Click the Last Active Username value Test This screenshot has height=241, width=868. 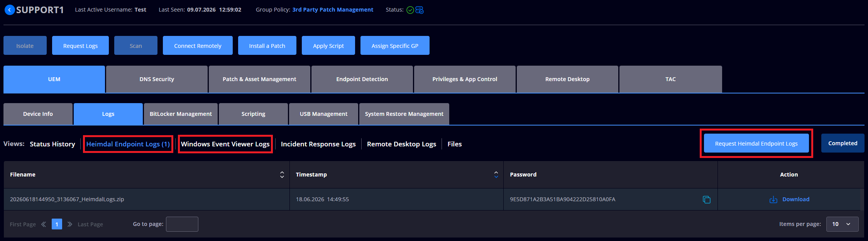pos(140,10)
